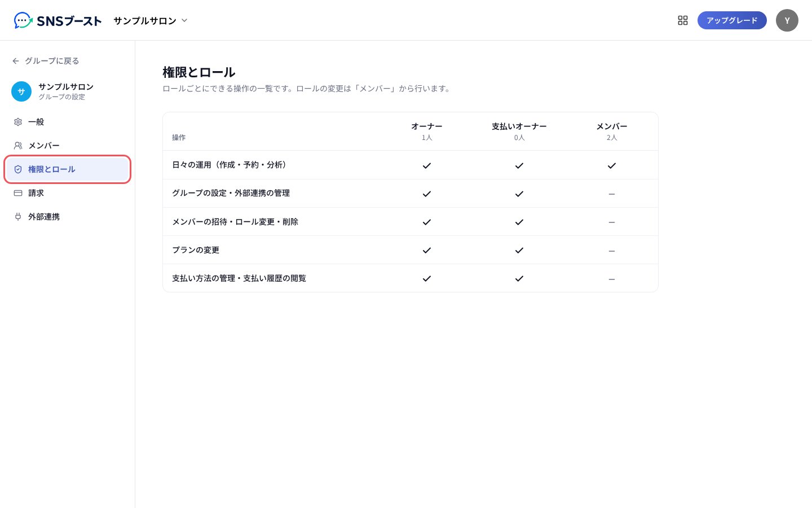This screenshot has height=508, width=812.
Task: Click the people icon for メンバー
Action: (x=18, y=146)
